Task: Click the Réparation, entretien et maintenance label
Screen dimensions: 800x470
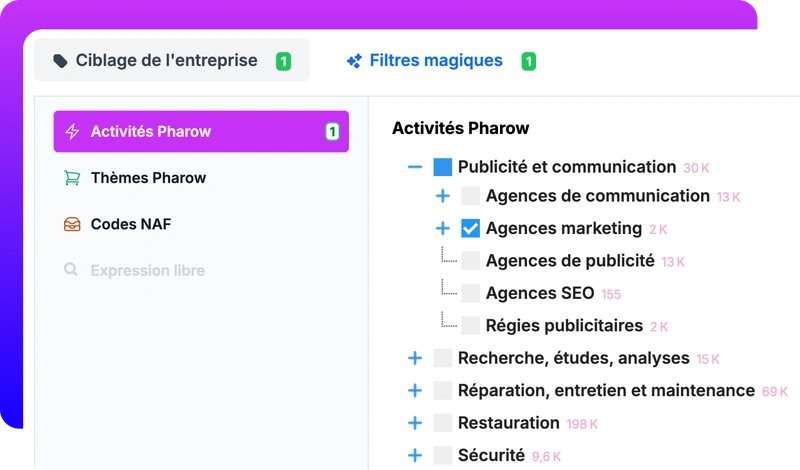Action: 606,390
